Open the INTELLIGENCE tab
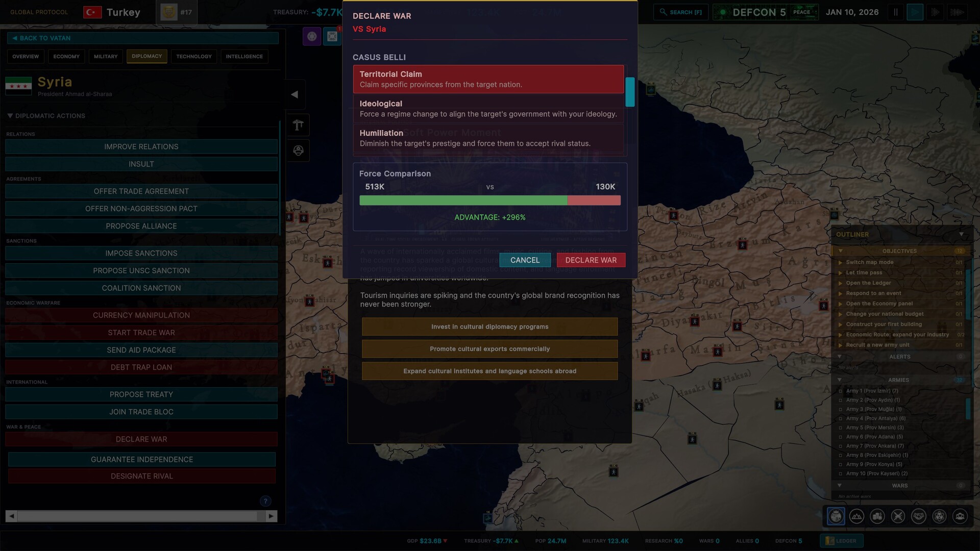This screenshot has width=980, height=551. pyautogui.click(x=244, y=56)
